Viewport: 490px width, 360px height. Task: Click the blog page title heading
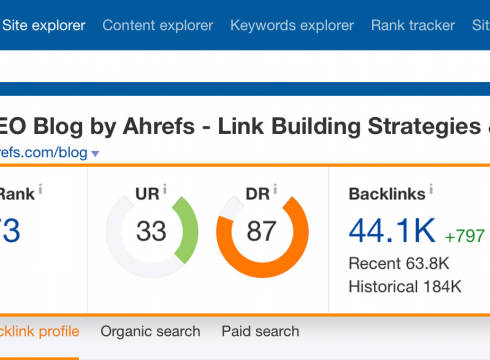pyautogui.click(x=245, y=127)
